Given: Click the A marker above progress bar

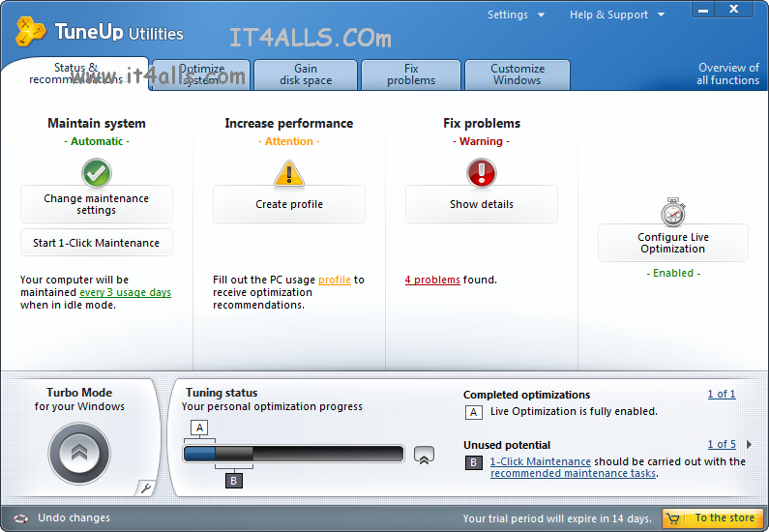Looking at the screenshot, I should 199,428.
